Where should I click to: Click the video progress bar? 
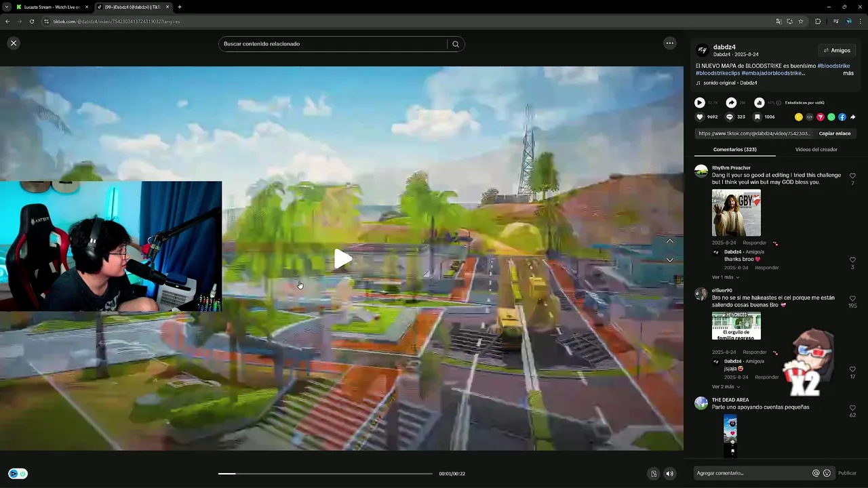click(x=325, y=474)
